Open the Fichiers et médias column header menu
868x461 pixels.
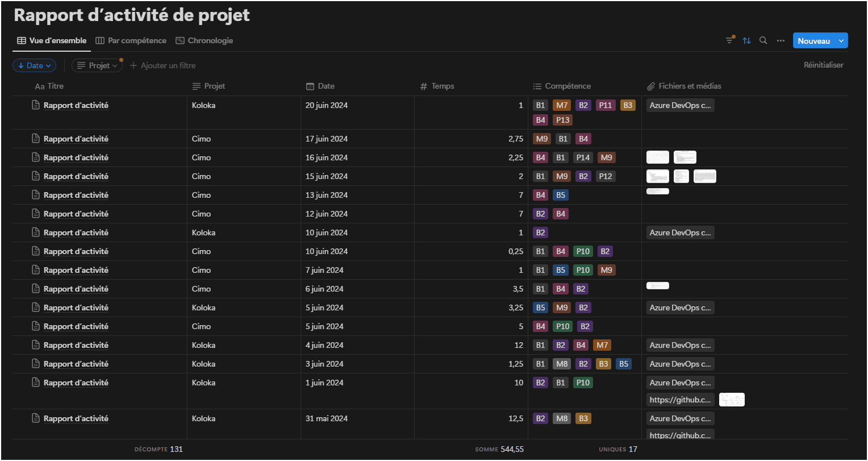pyautogui.click(x=684, y=86)
